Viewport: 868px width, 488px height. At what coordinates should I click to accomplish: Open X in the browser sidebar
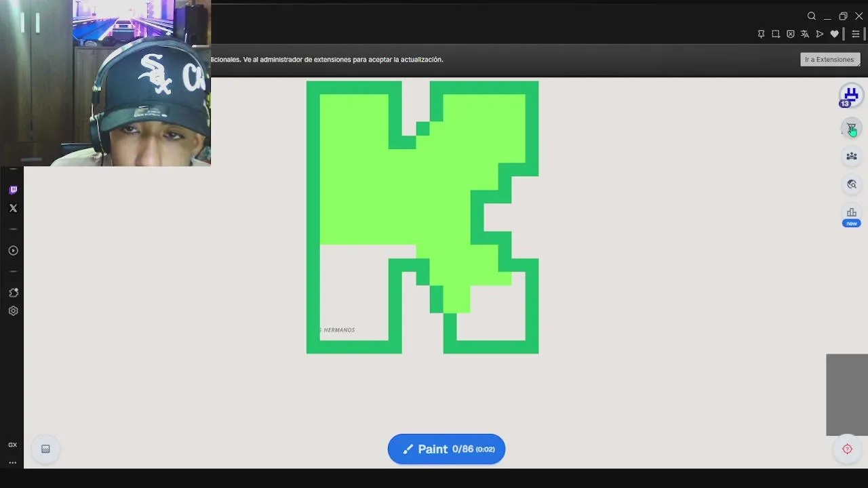(x=13, y=208)
